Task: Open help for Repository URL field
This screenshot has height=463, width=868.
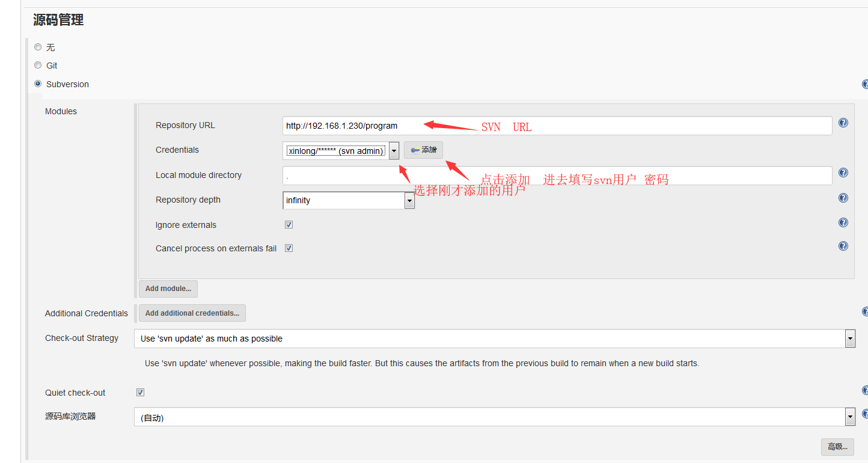Action: 843,123
